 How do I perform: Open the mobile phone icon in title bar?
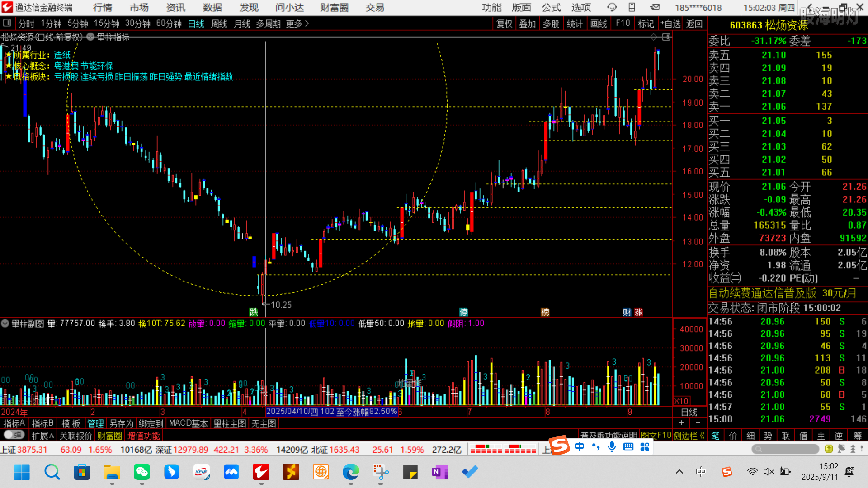632,7
